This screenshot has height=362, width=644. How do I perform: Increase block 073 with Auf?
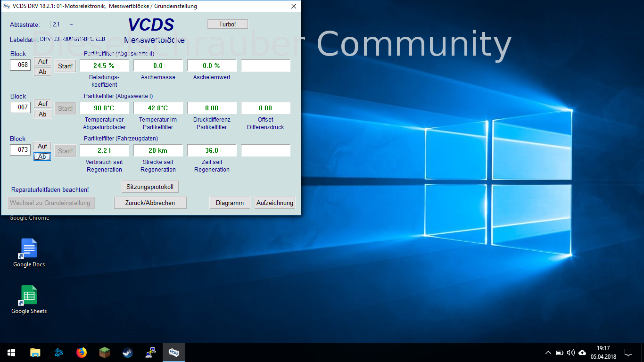tap(42, 146)
